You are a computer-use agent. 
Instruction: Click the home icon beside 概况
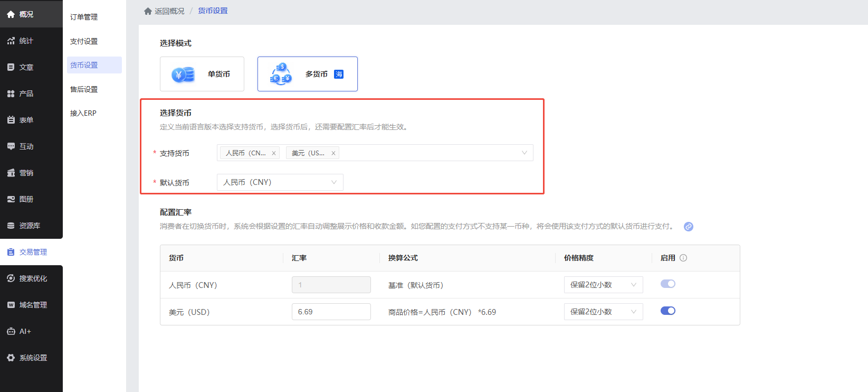[11, 14]
